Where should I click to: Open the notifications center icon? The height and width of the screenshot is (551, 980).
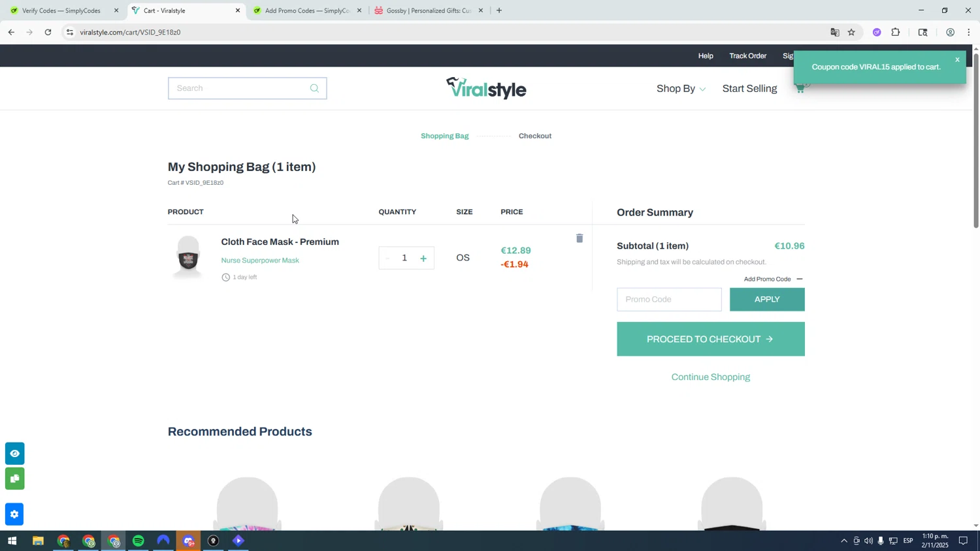pos(963,541)
